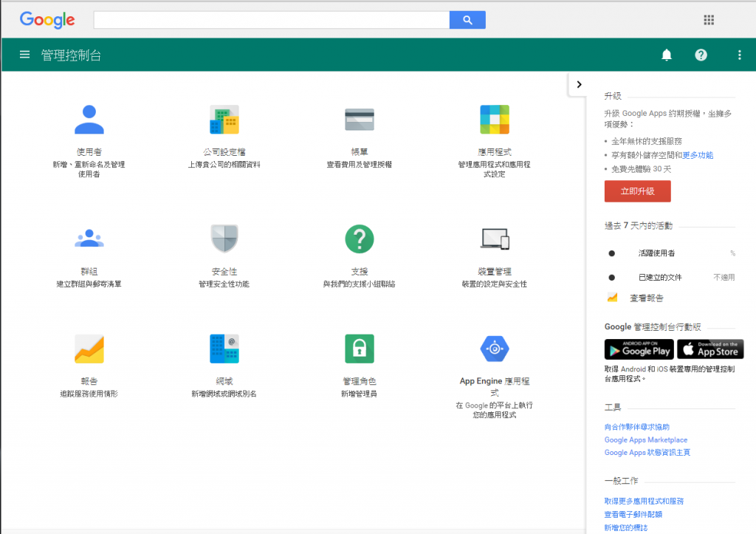Open the 帳單 billing card icon

click(360, 119)
